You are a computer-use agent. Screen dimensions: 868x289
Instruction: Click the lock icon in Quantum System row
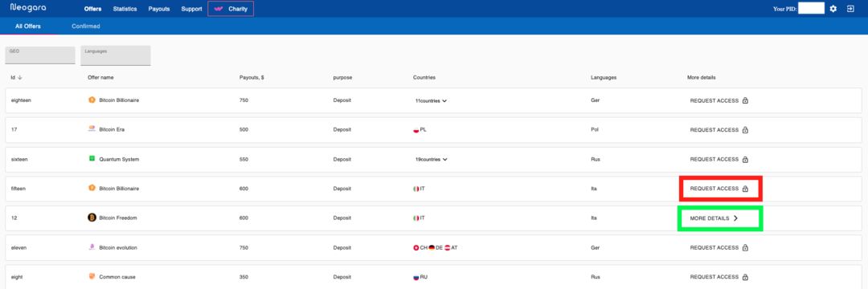click(x=745, y=159)
